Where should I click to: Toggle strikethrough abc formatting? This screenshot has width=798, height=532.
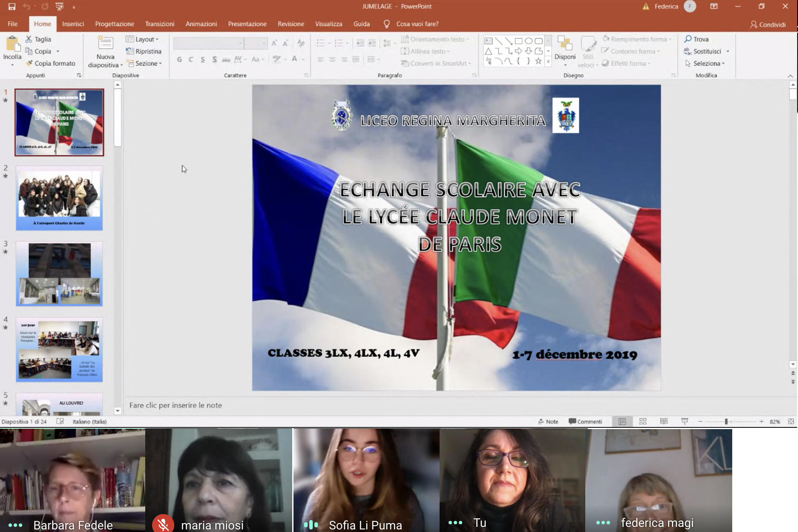pos(226,59)
